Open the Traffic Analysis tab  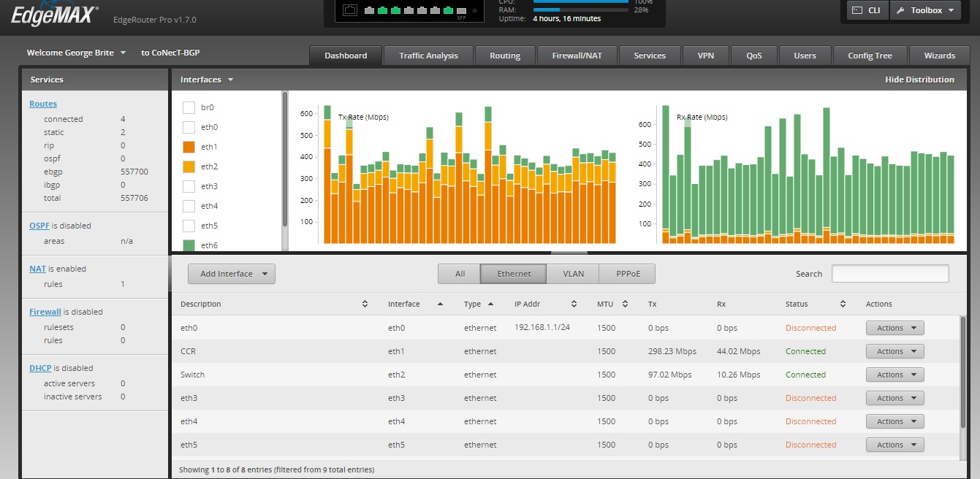(x=428, y=55)
